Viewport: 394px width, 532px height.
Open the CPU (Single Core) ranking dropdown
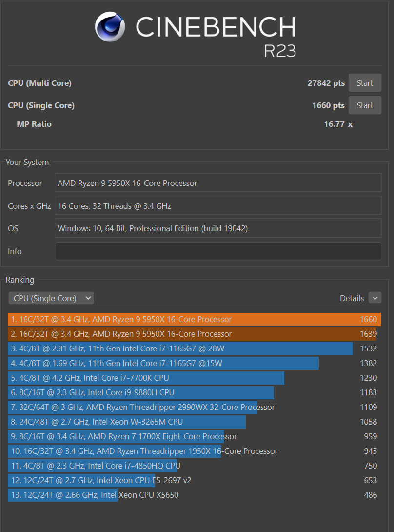coord(51,298)
